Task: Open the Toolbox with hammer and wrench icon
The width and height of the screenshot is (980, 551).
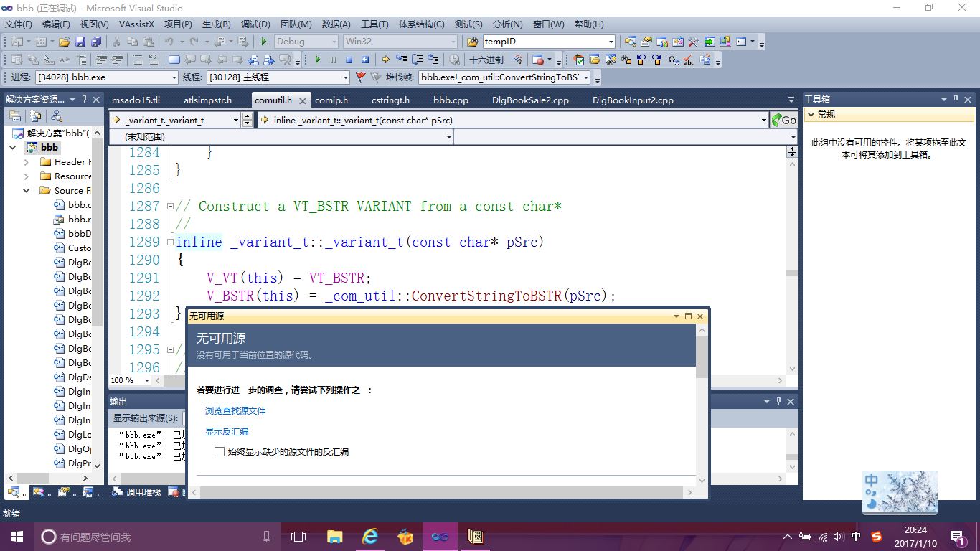Action: [693, 42]
